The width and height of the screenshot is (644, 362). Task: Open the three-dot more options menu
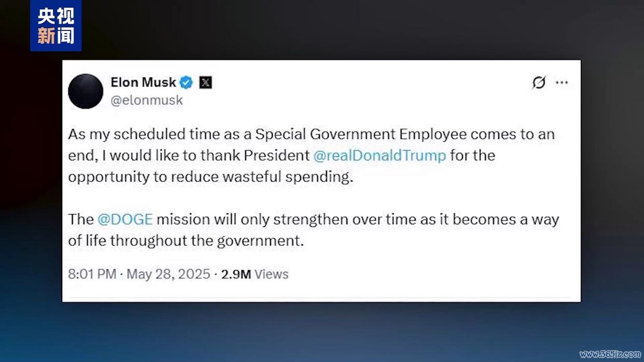(562, 83)
